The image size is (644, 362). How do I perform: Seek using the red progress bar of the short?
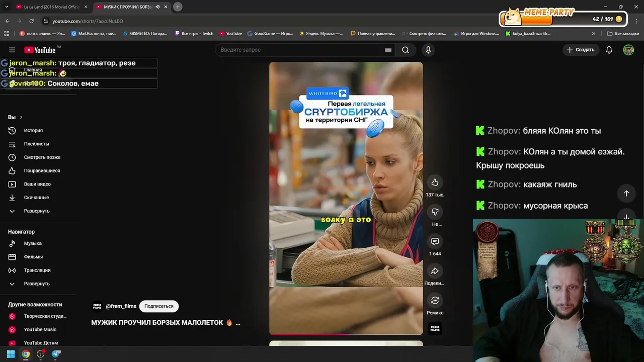coord(346,334)
